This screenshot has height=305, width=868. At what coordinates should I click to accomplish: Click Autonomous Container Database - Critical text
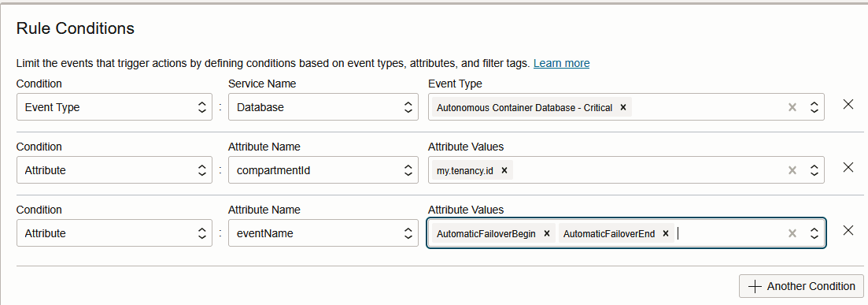524,108
